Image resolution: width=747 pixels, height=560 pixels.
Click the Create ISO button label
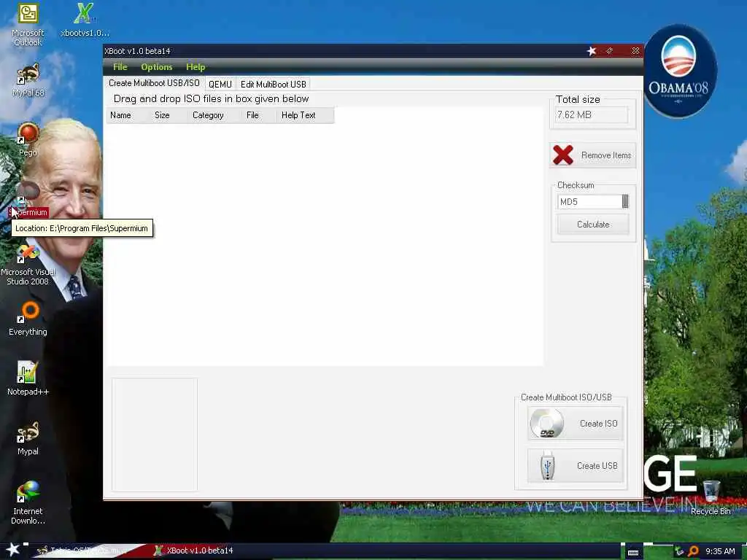tap(599, 424)
